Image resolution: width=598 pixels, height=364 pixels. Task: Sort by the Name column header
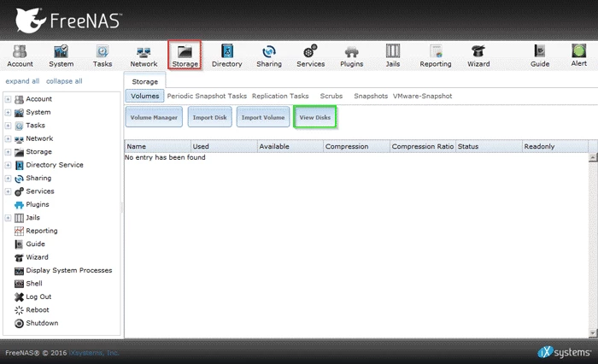[158, 146]
